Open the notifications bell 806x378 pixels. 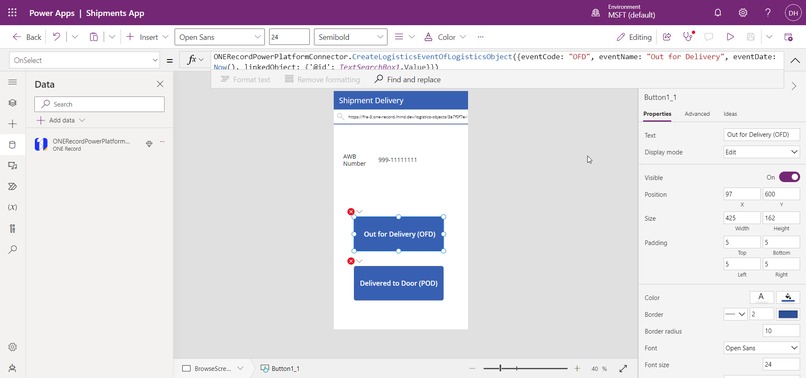pyautogui.click(x=718, y=13)
